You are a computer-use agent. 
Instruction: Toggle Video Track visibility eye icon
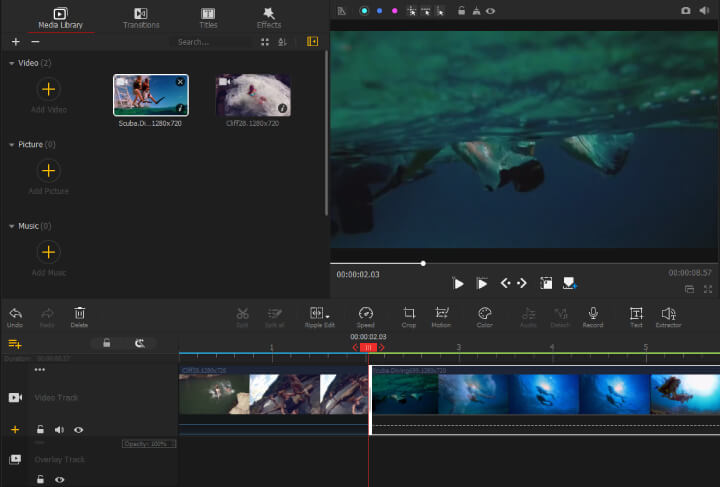click(x=78, y=429)
